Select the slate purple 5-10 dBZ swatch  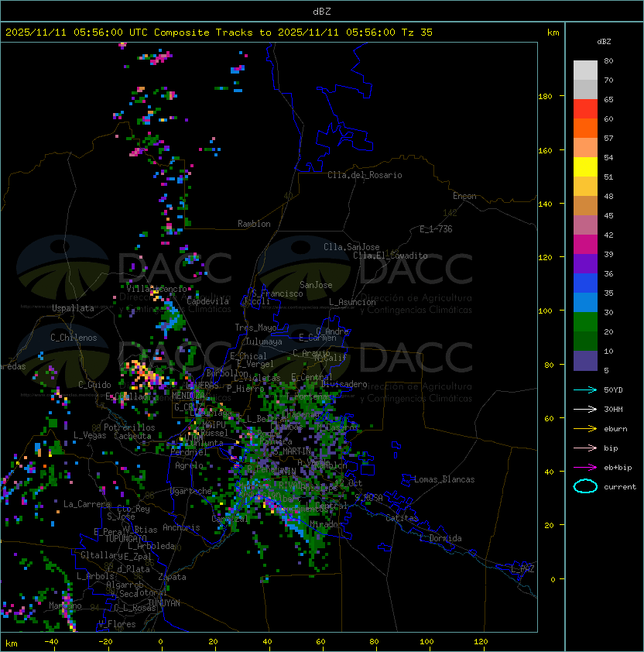pos(585,361)
